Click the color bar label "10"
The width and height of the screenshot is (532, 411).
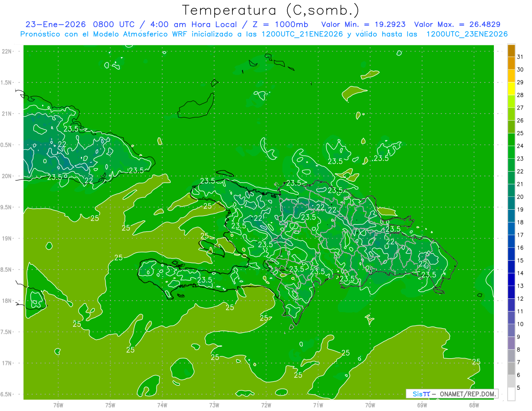520,324
